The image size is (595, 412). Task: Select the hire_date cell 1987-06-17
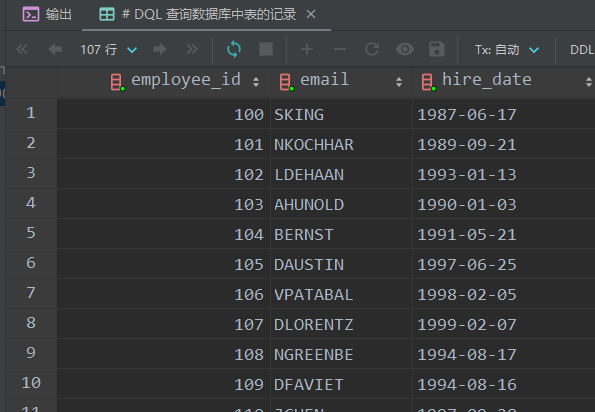coord(504,114)
